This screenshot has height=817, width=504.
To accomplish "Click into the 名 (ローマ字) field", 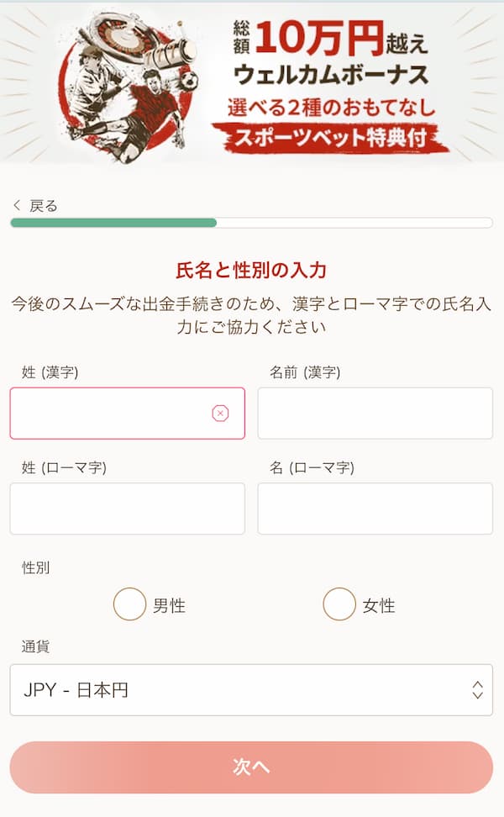I will pos(375,509).
